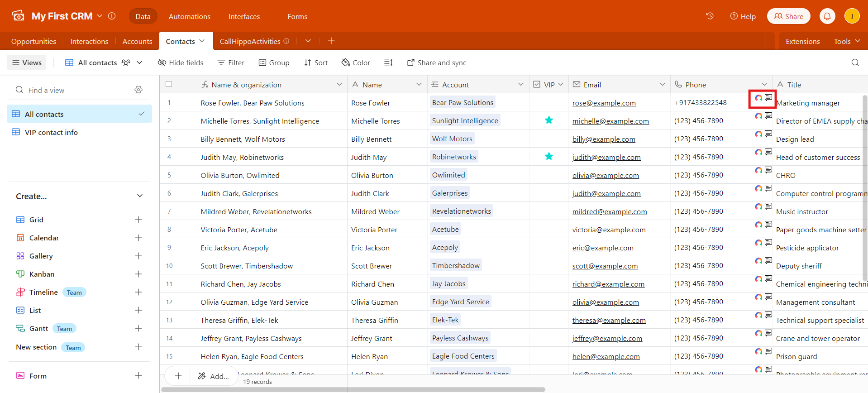Switch to the Interfaces tab

click(244, 16)
